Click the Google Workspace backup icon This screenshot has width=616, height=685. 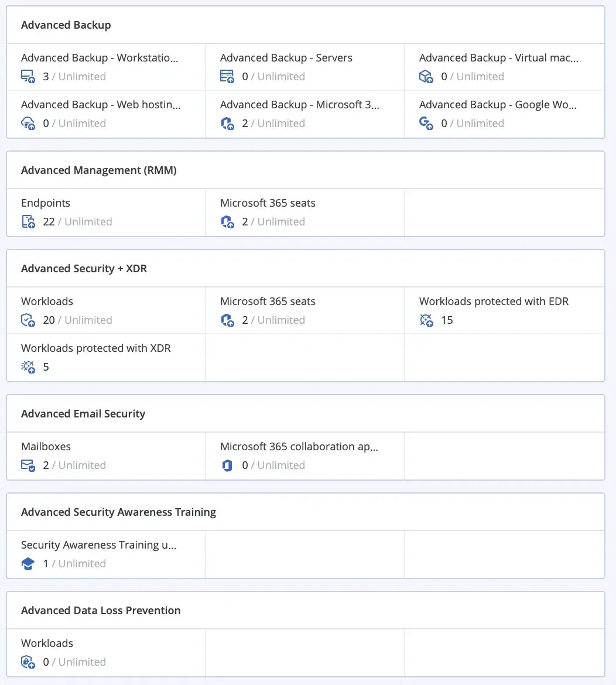tap(426, 123)
